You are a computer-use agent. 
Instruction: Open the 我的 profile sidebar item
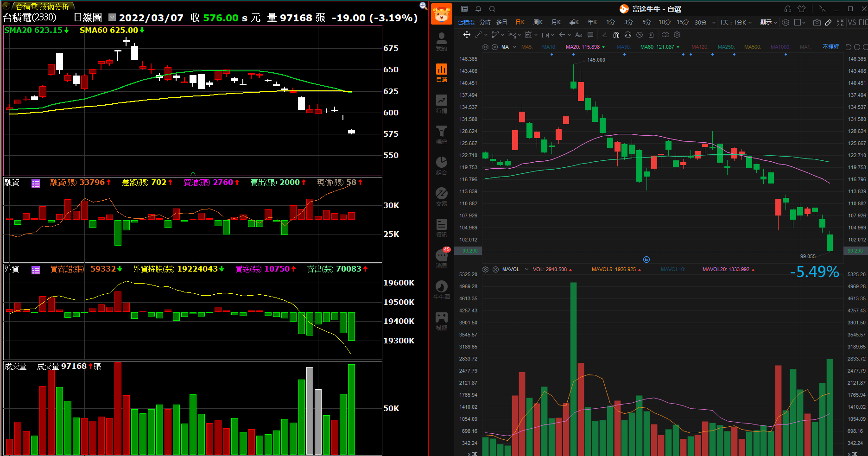click(x=442, y=42)
